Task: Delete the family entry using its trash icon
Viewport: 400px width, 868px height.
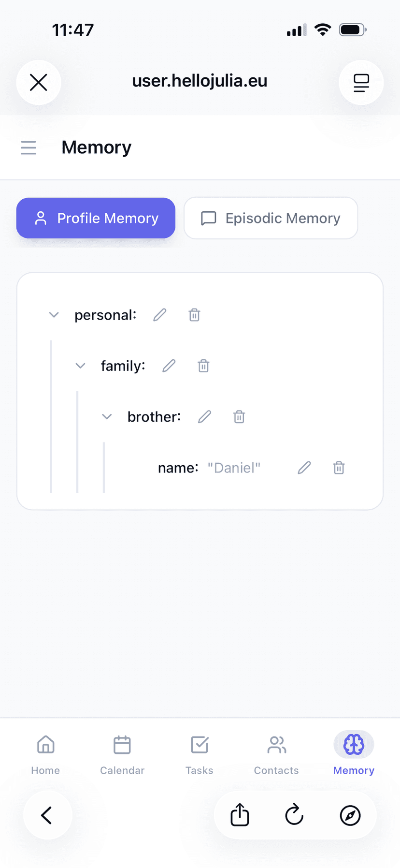Action: pos(203,366)
